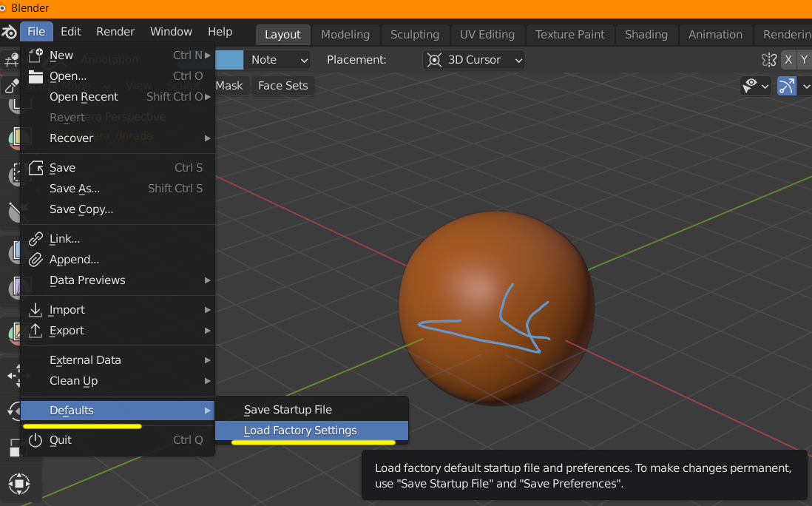Open the Face Sets menu
This screenshot has width=812, height=506.
[x=282, y=86]
